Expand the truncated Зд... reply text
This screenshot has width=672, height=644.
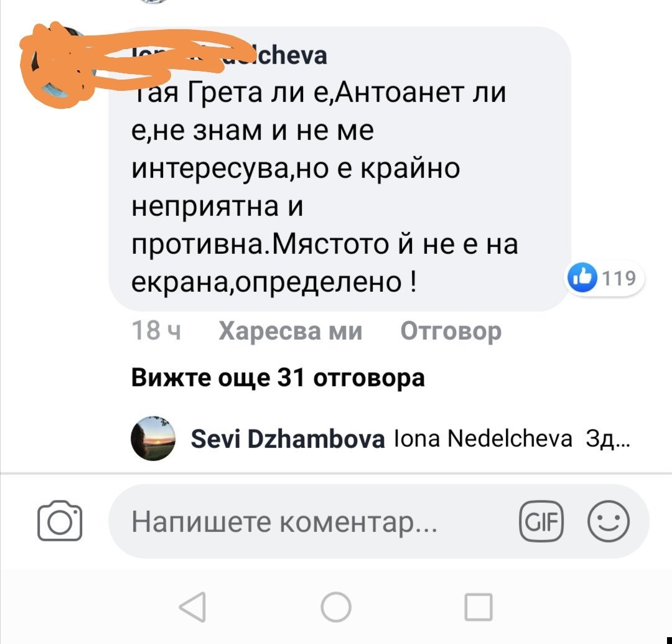608,439
